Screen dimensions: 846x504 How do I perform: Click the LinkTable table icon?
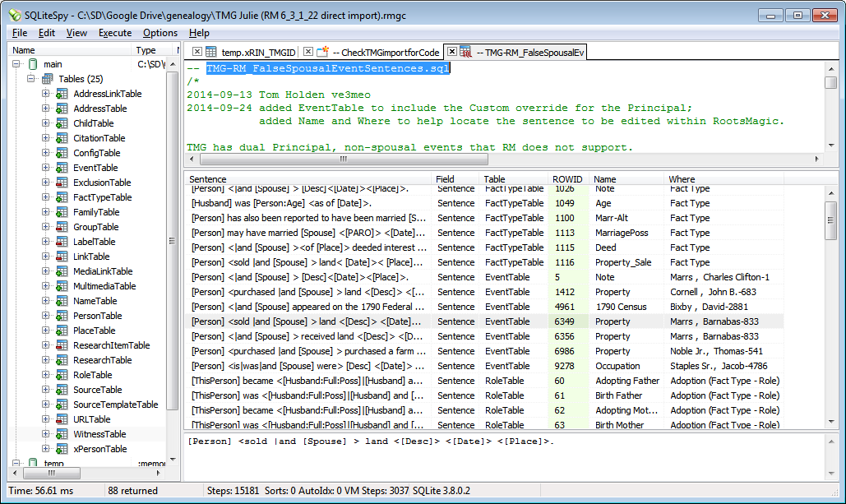[x=62, y=257]
